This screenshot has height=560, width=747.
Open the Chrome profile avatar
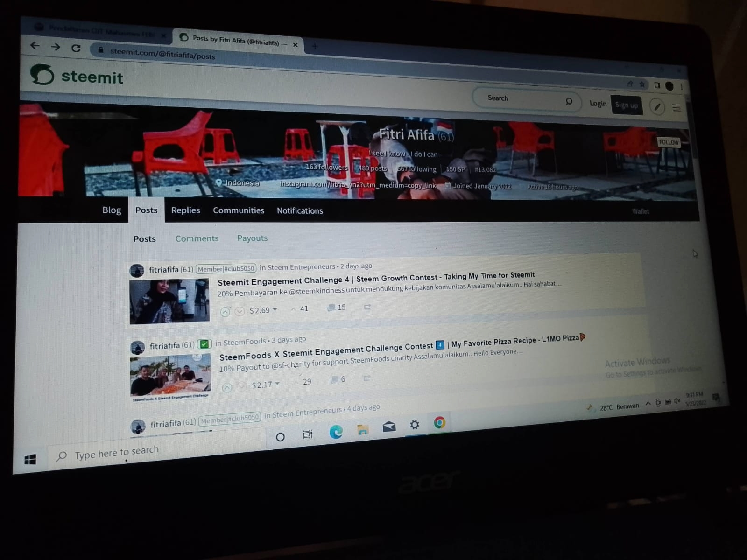point(669,86)
